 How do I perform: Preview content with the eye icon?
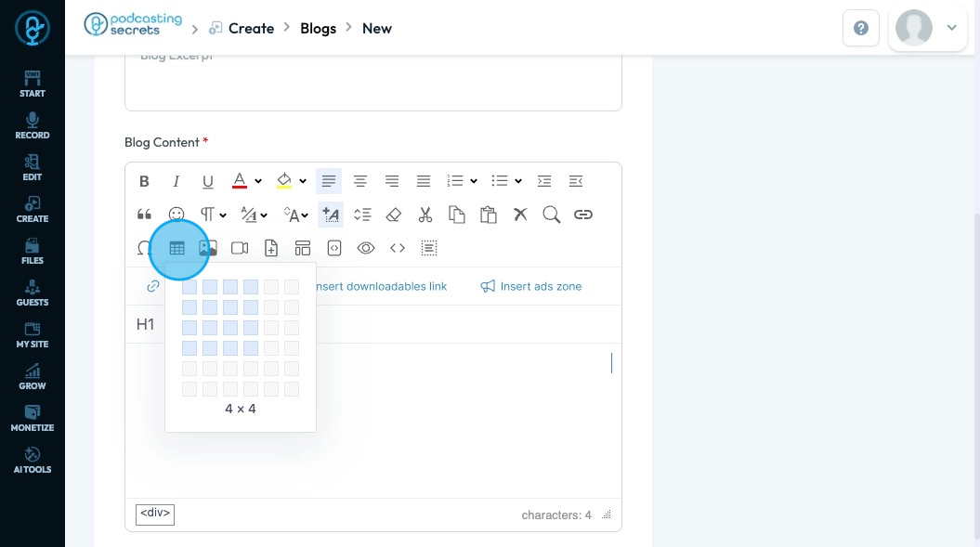pos(366,248)
